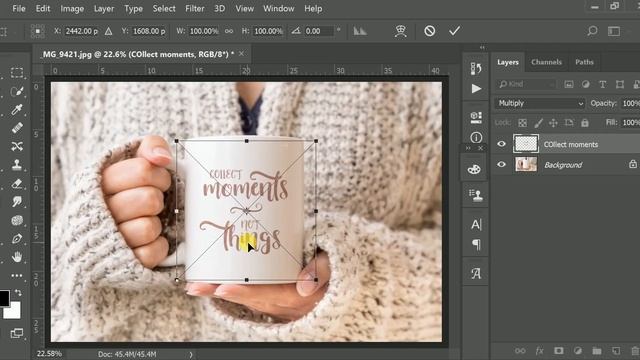Filter layers by pixel layers

[x=569, y=84]
